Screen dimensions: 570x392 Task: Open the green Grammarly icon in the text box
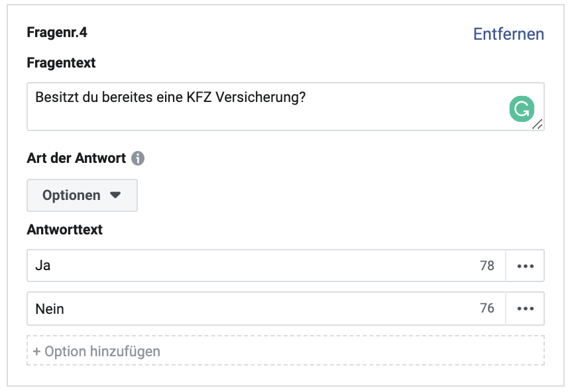(522, 109)
